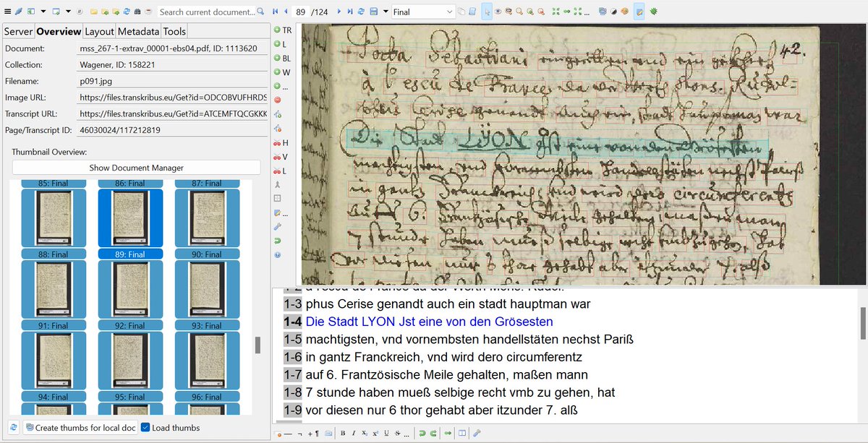Jump to first page of document
The image size is (868, 443).
tap(275, 12)
